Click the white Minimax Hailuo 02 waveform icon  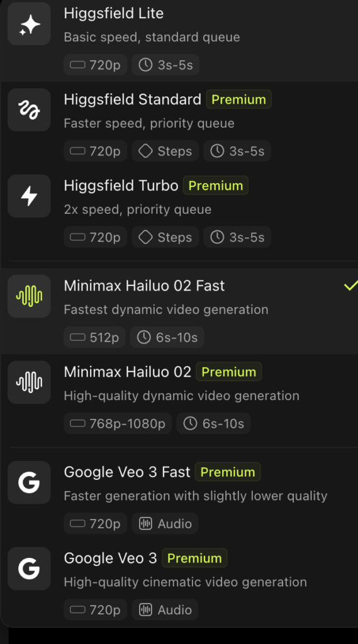(x=29, y=382)
